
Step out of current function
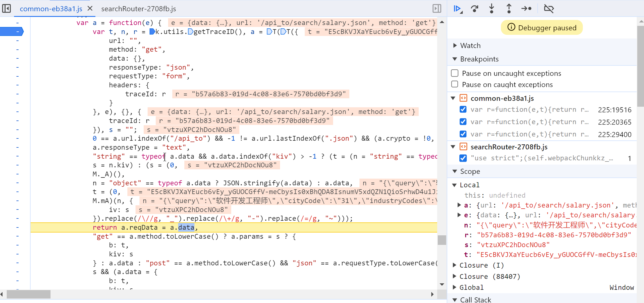point(509,8)
